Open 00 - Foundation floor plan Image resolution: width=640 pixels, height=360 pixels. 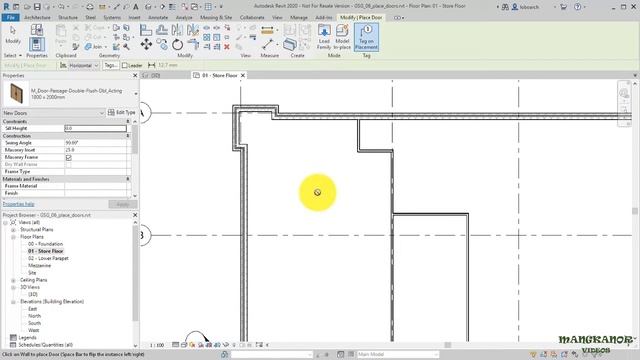point(45,244)
